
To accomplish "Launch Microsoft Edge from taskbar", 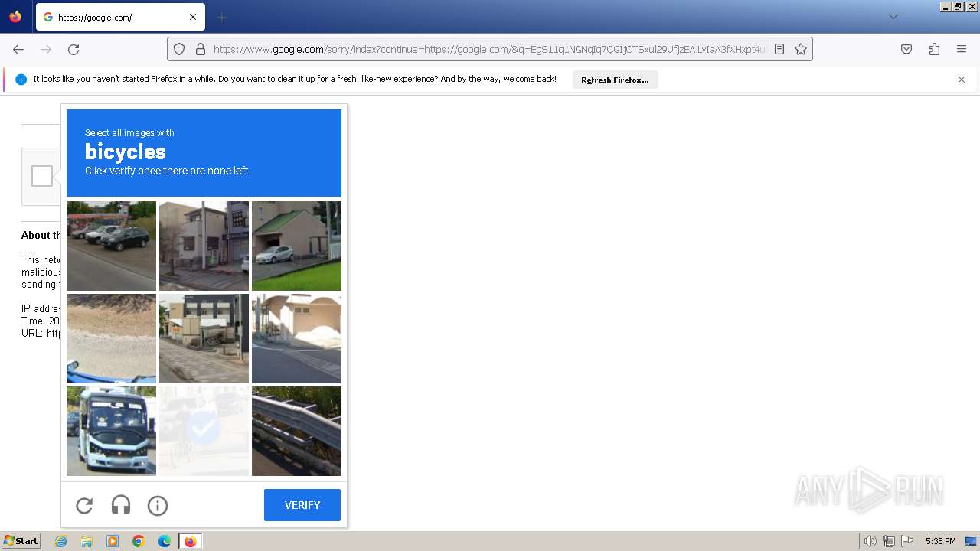I will (165, 541).
